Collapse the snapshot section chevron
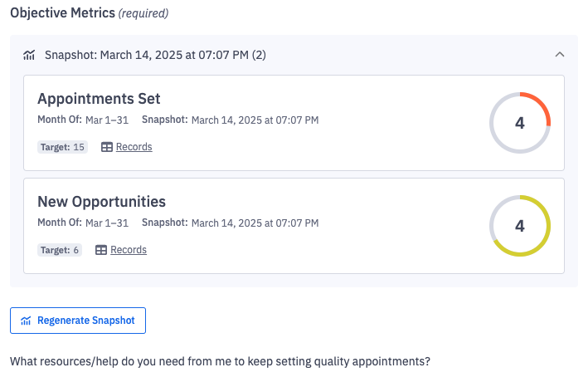 pos(560,55)
